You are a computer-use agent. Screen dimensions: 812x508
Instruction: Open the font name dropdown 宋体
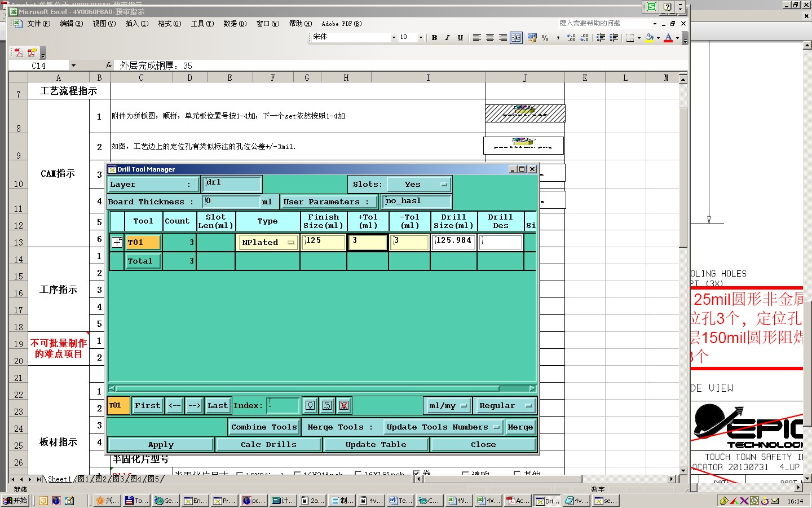[394, 38]
